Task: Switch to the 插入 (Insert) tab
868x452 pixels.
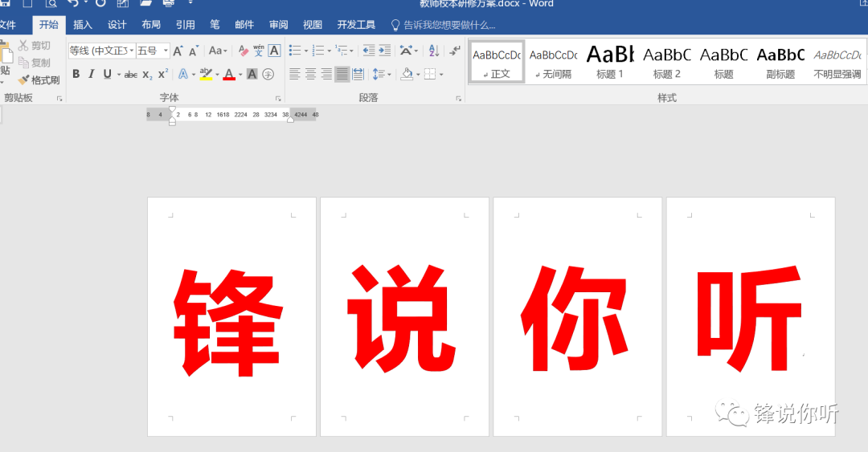Action: [83, 25]
